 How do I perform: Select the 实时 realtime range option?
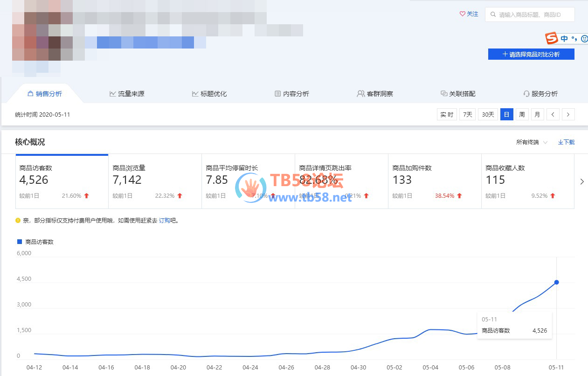(447, 114)
